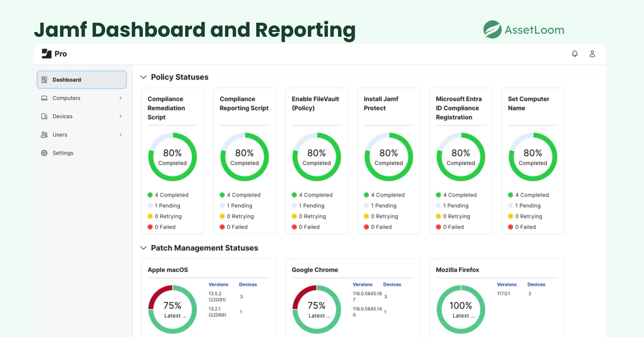
Task: Expand the Computers submenu arrow
Action: coord(121,98)
